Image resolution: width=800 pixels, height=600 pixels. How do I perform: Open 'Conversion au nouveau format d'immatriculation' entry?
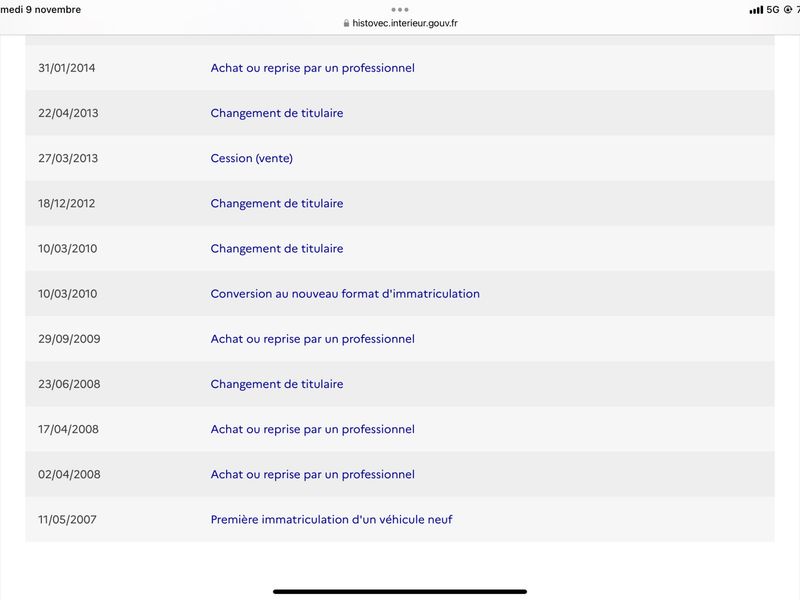(x=345, y=293)
